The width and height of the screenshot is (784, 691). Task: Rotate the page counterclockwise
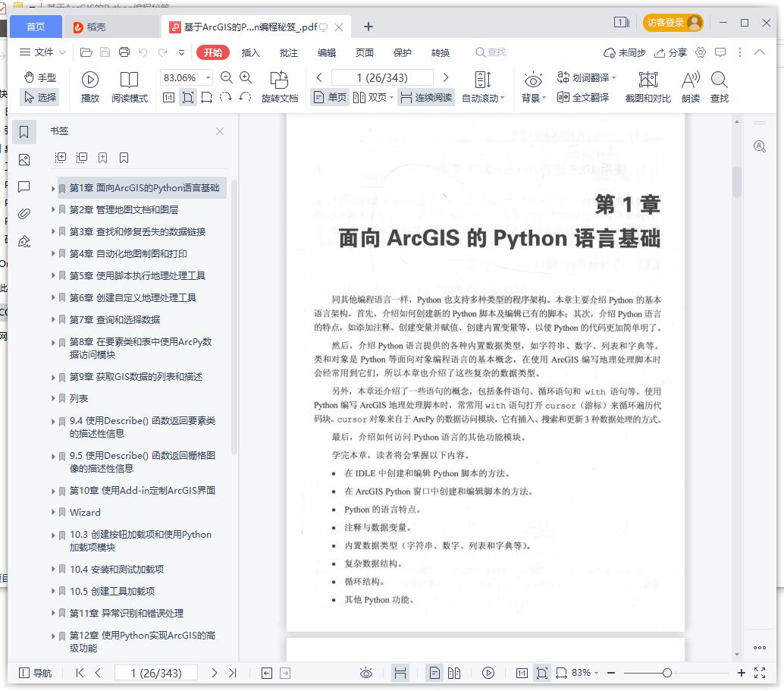point(245,97)
